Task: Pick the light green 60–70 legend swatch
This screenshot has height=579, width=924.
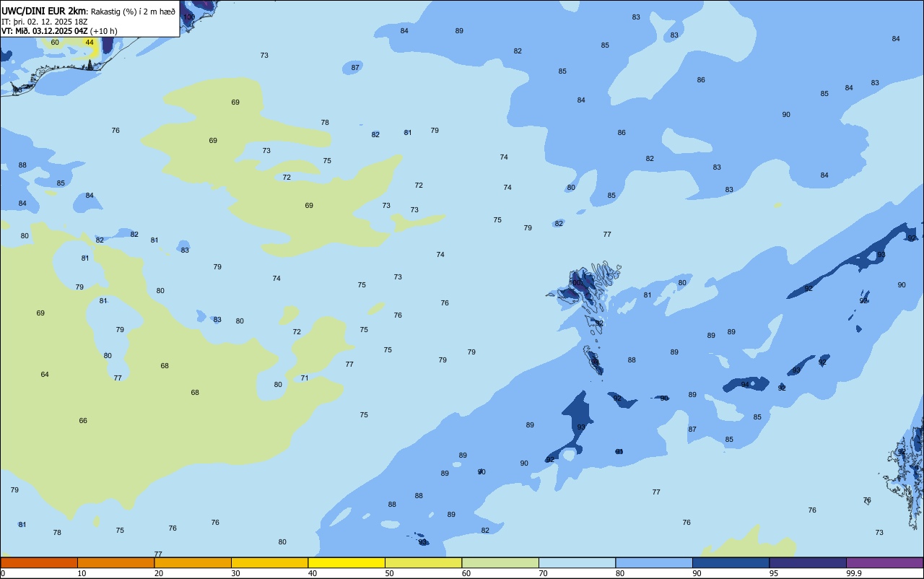Action: [x=500, y=562]
